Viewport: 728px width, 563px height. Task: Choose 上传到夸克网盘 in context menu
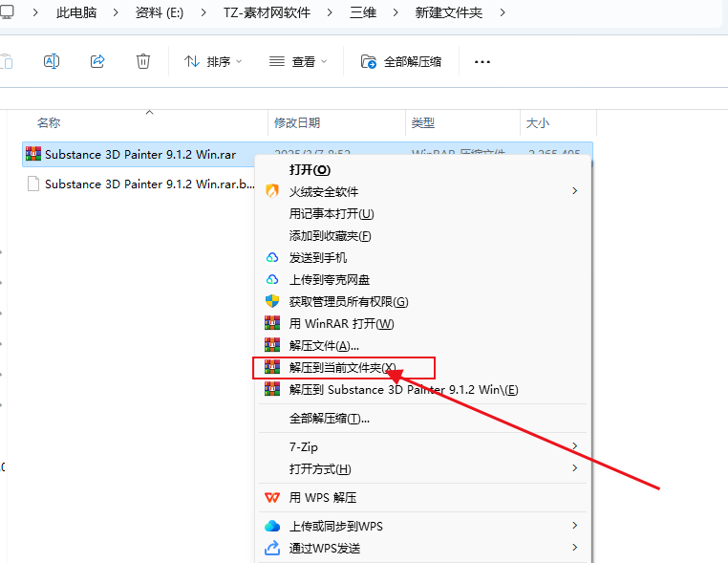tap(330, 280)
